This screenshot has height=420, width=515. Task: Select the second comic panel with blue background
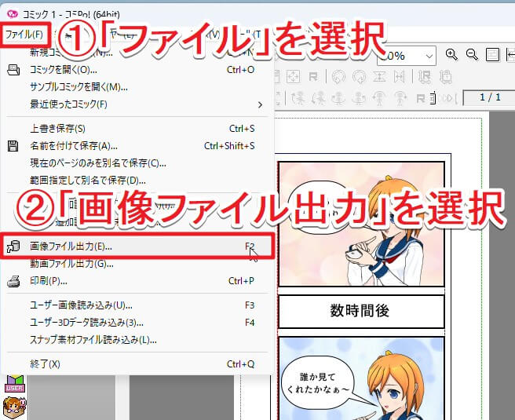click(361, 378)
